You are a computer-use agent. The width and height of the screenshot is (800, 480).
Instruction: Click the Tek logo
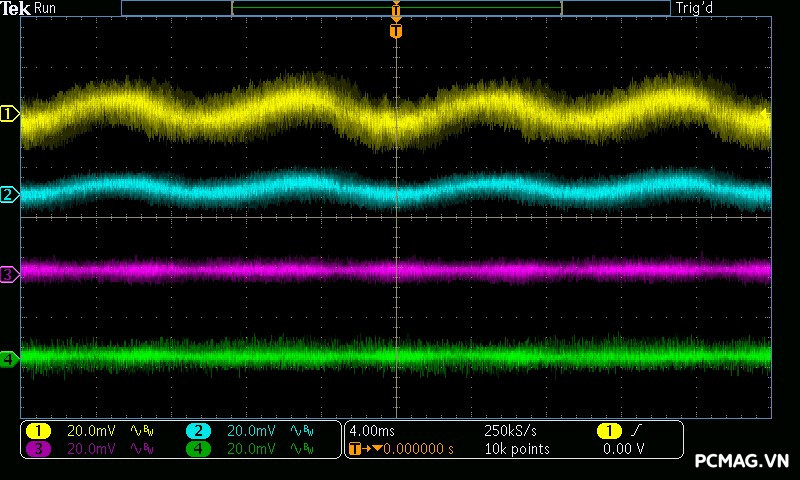point(16,9)
